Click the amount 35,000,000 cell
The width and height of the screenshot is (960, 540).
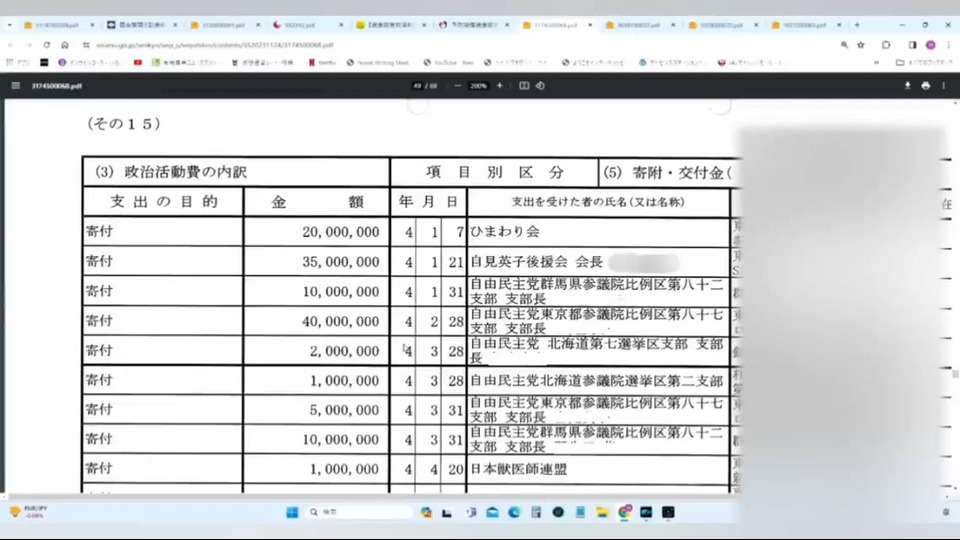coord(316,262)
